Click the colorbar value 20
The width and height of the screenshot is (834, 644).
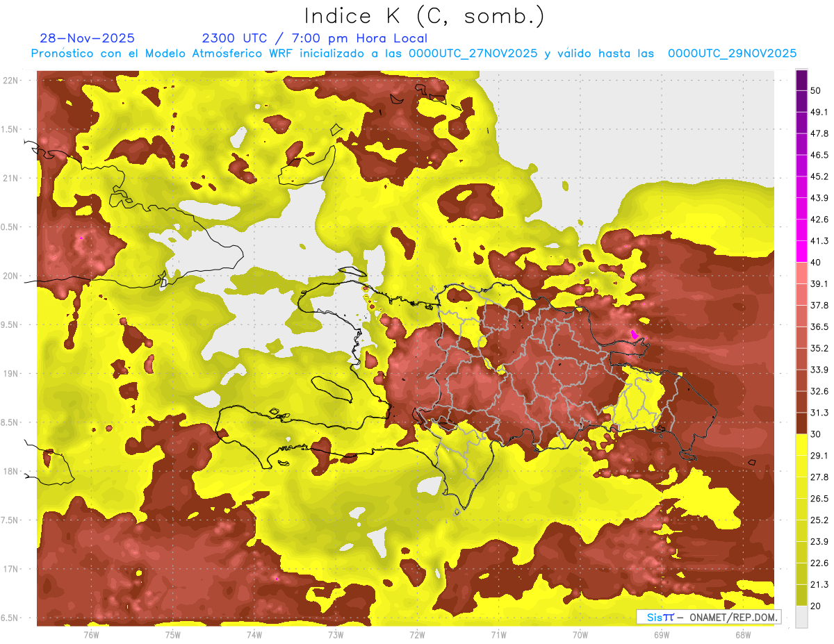tap(816, 606)
